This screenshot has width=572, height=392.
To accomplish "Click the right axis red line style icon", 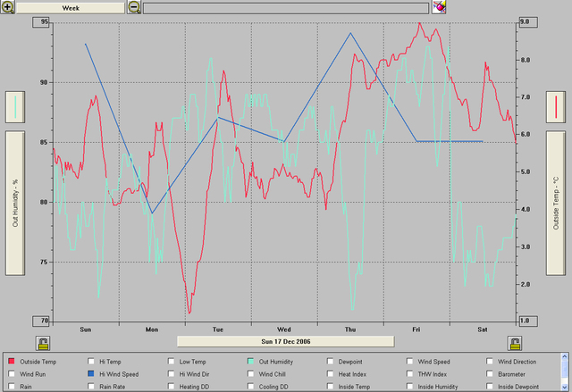I will [557, 107].
